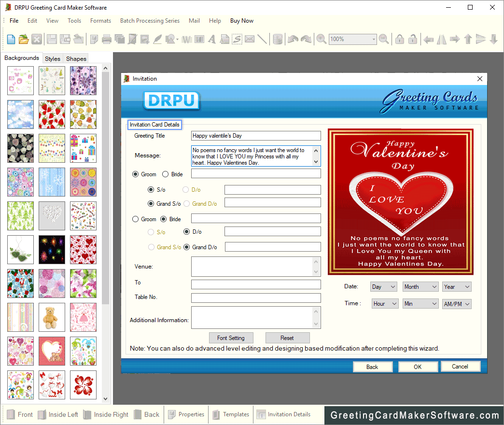Select the line drawing tool icon

[x=262, y=39]
